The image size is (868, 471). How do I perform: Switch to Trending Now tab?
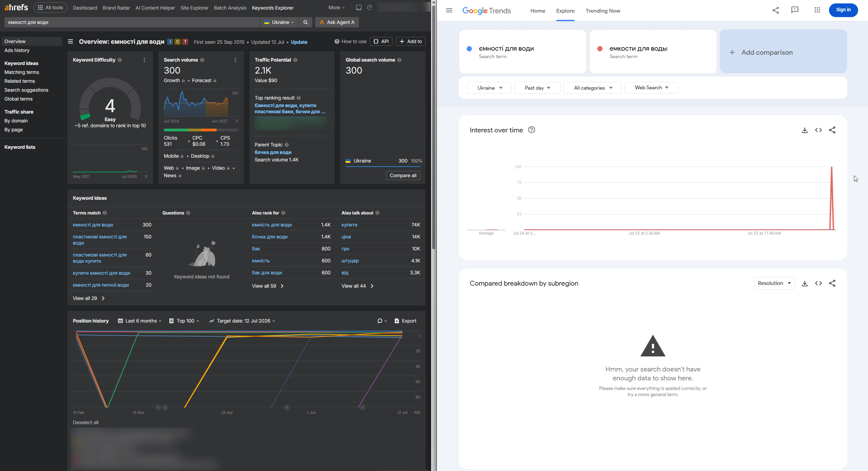(603, 11)
